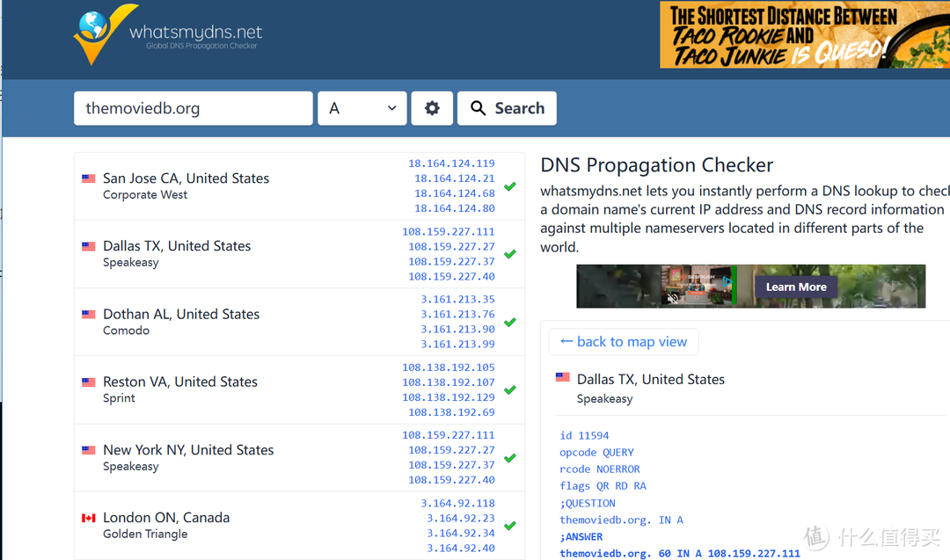Open the A record type dropdown
This screenshot has width=950, height=560.
pos(362,107)
